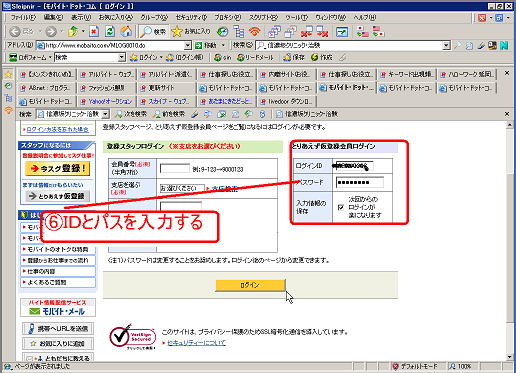Click 前を検索 in the find bar
516x373 pixels.
pyautogui.click(x=169, y=114)
